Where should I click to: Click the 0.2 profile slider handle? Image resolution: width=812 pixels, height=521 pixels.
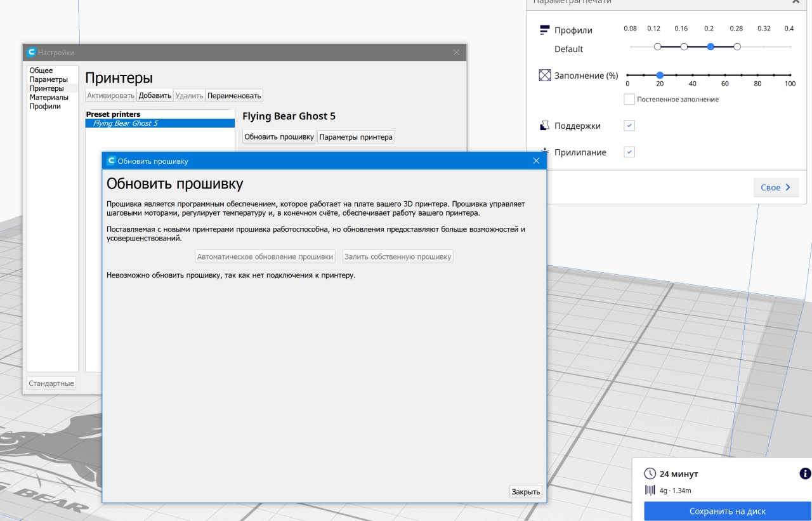click(710, 46)
